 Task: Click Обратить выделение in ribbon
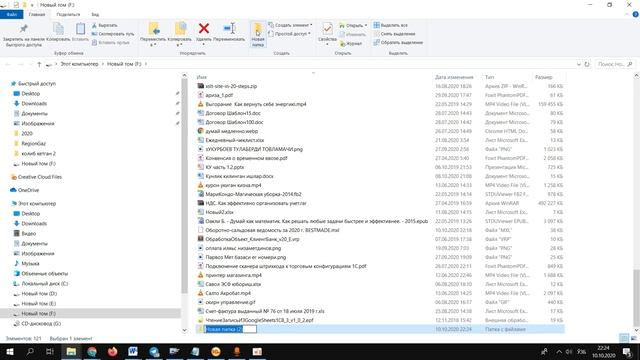pyautogui.click(x=398, y=42)
